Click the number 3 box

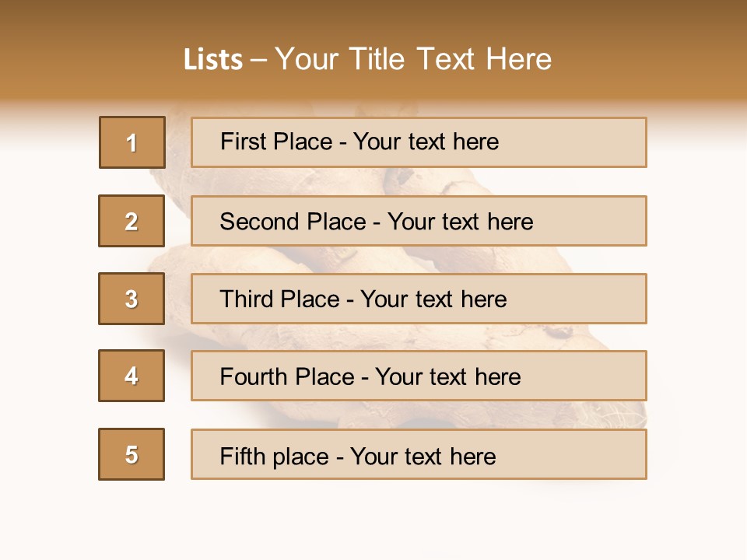[x=132, y=299]
